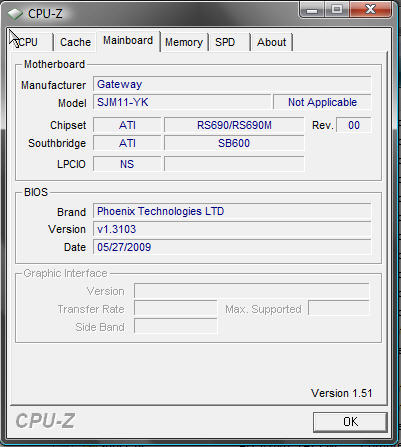Click the LPCIO label
401x447 pixels.
click(71, 164)
